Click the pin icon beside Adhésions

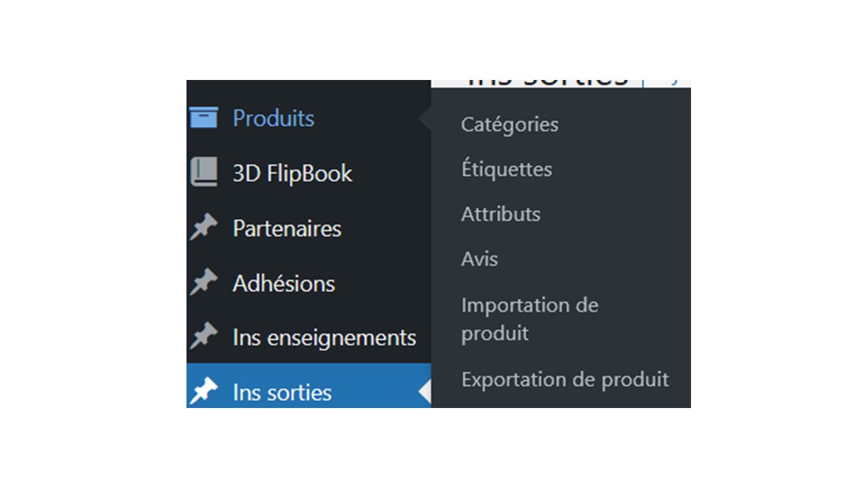pos(203,283)
